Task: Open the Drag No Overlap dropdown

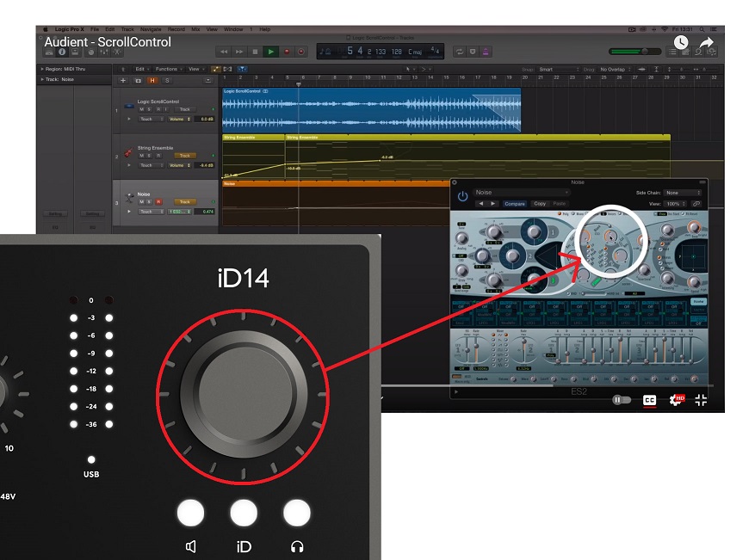Action: [x=616, y=70]
